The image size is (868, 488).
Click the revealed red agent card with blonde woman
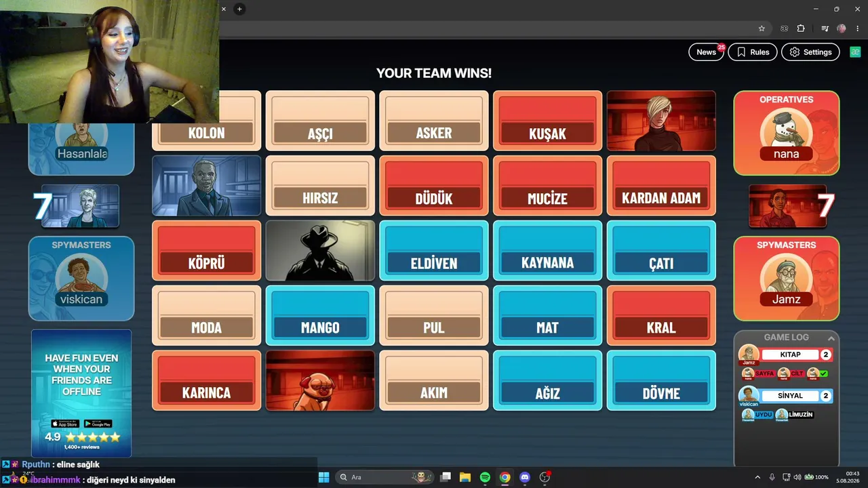point(661,121)
